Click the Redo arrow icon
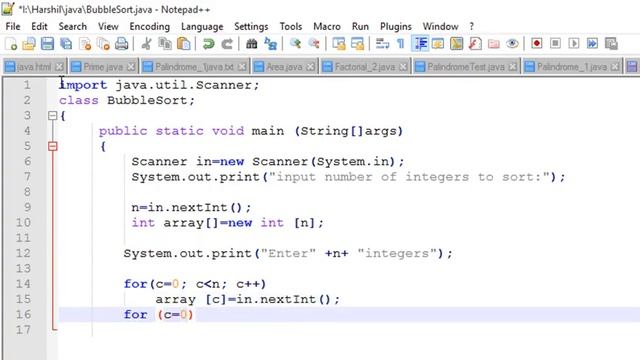 coord(227,44)
